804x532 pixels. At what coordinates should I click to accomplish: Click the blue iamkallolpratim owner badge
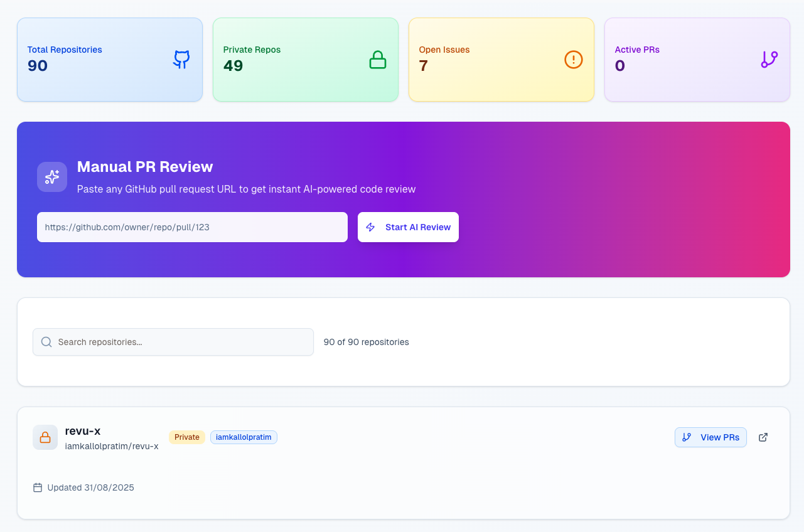point(244,437)
